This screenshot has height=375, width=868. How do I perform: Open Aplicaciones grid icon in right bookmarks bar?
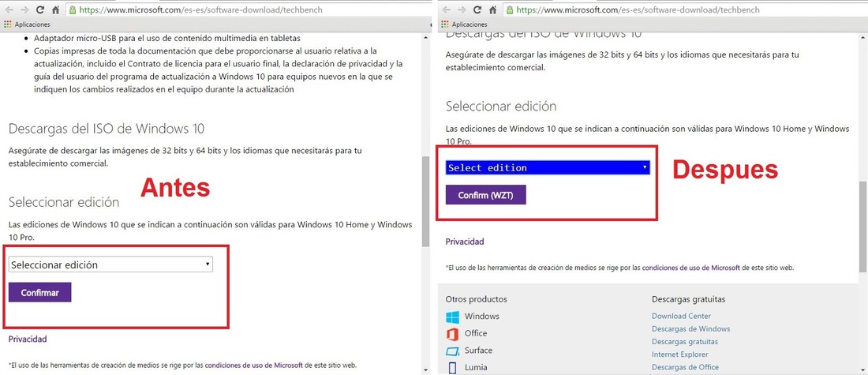(x=444, y=24)
